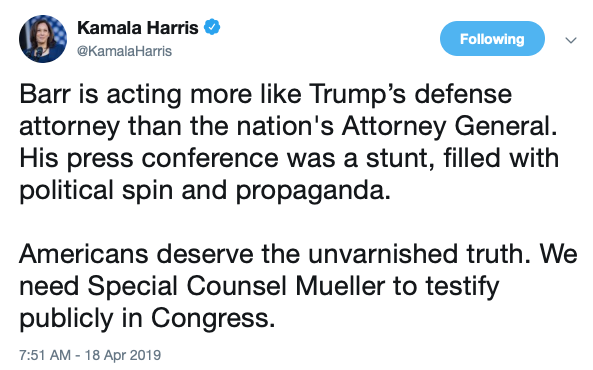Open Kamala Harris profile avatar photo
593x370 pixels.
[x=43, y=39]
